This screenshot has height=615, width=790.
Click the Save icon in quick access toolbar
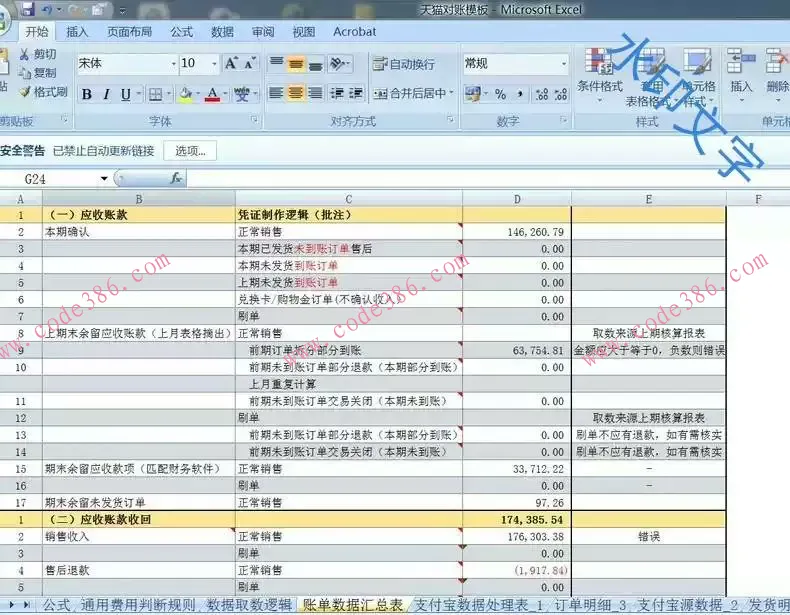tap(27, 9)
